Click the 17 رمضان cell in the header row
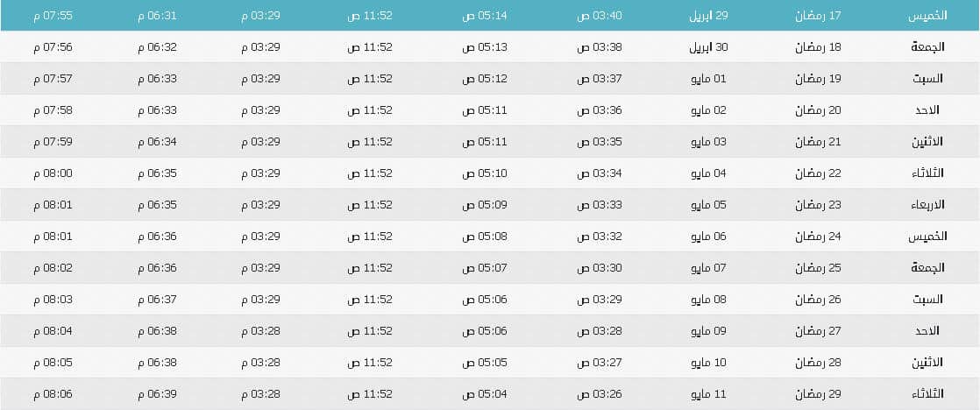 [x=818, y=17]
